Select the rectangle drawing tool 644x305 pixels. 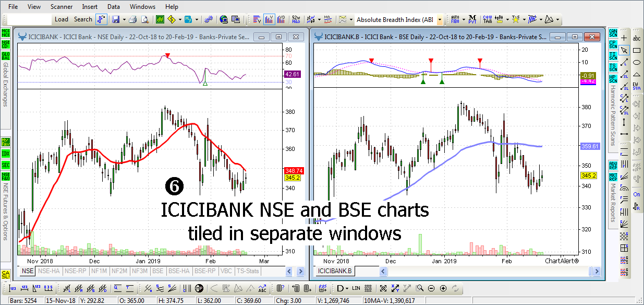pyautogui.click(x=637, y=50)
